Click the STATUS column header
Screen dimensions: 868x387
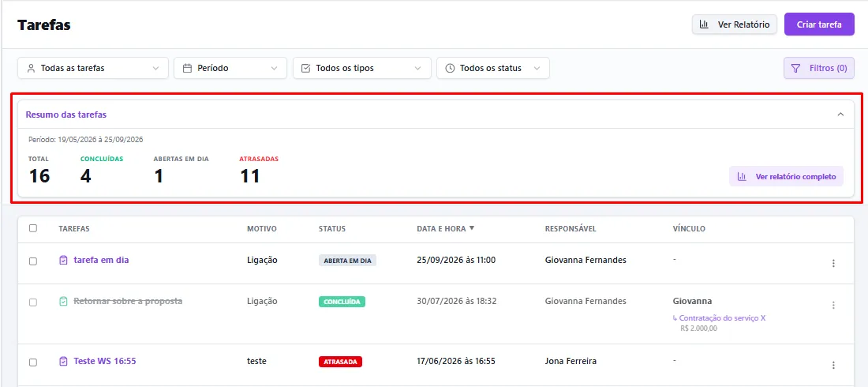[x=332, y=228]
